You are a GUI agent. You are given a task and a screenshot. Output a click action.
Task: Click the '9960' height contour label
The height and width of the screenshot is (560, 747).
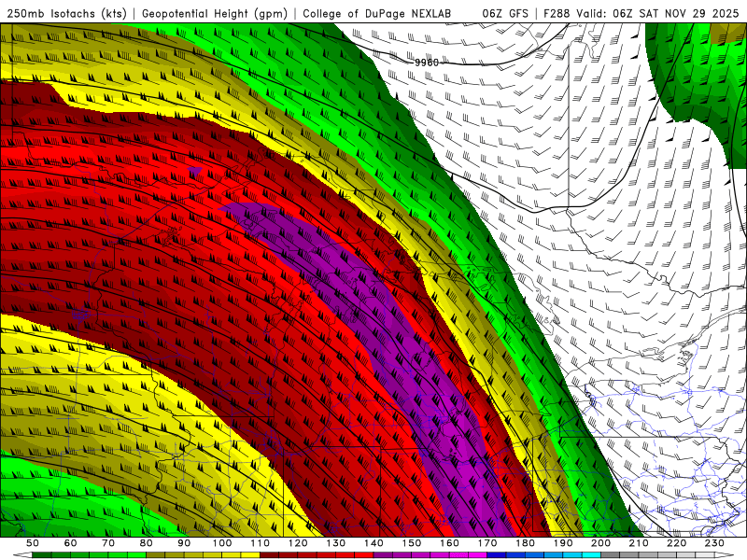click(x=427, y=63)
